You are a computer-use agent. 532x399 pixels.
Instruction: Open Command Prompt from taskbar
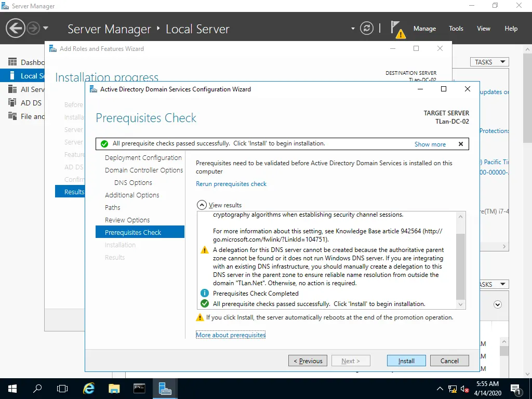click(x=139, y=389)
